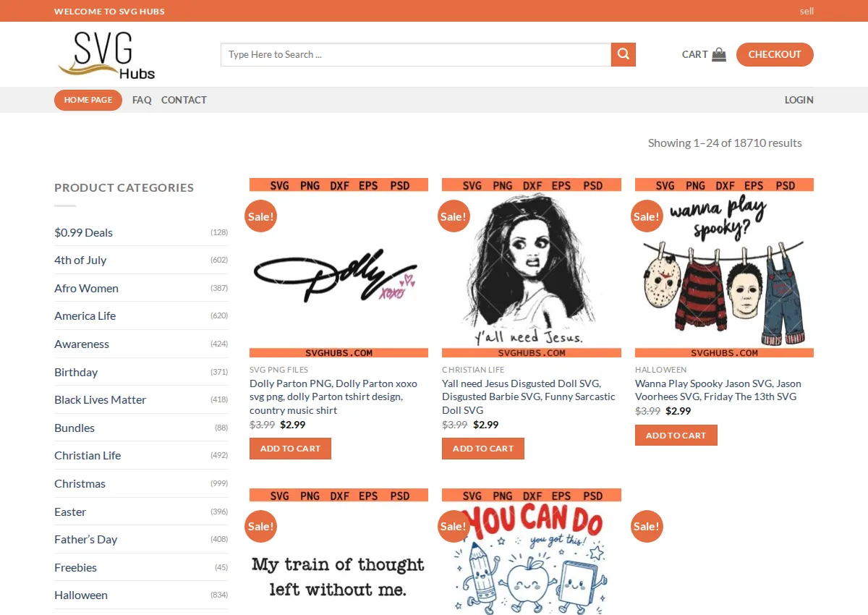The image size is (868, 615).
Task: Add Yall need Jesus Doll SVG to cart
Action: pyautogui.click(x=483, y=449)
